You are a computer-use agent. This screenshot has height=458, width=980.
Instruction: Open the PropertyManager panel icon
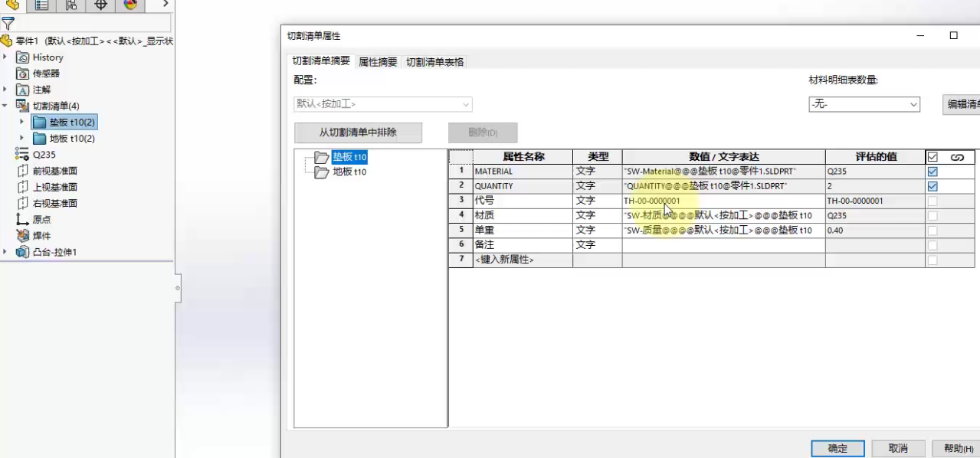[41, 5]
